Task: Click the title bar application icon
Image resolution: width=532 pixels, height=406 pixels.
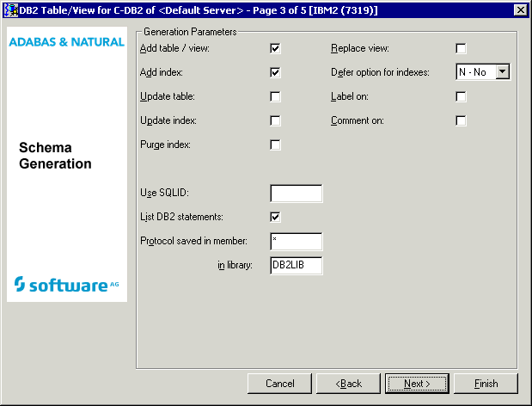Action: (x=10, y=9)
